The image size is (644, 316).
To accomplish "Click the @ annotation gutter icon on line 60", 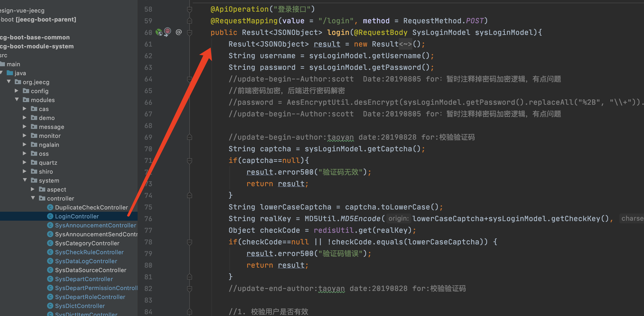I will coord(179,32).
